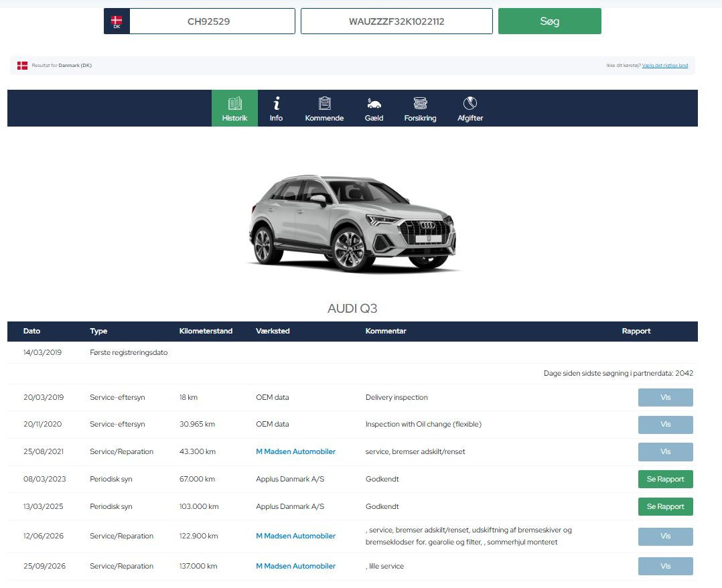Click the green Søg search button
Image resolution: width=722 pixels, height=588 pixels.
click(549, 21)
